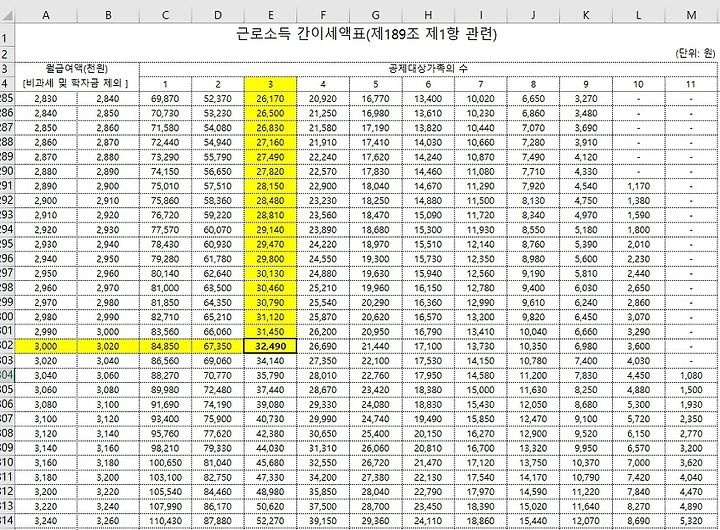Click cell 15,440 in column J
Screen dimensions: 720x530
tap(533, 521)
